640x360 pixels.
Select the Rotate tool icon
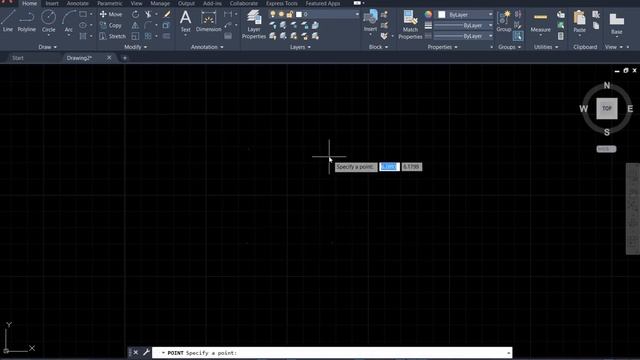click(x=135, y=14)
